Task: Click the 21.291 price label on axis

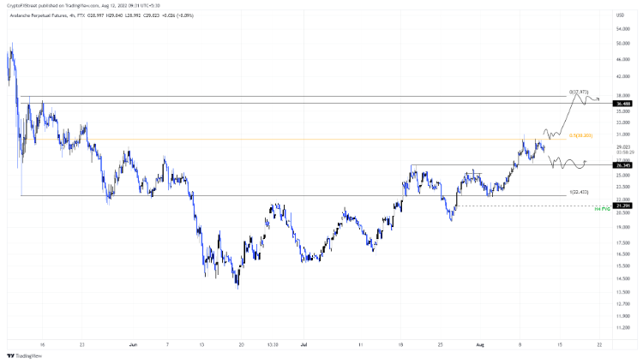Action: pos(622,206)
